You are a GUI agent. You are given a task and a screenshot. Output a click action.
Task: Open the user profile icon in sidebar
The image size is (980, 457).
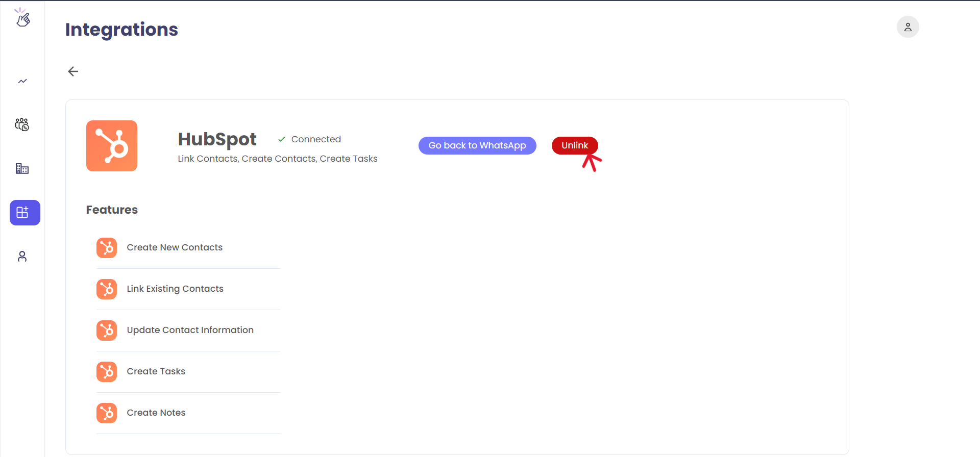pos(22,256)
